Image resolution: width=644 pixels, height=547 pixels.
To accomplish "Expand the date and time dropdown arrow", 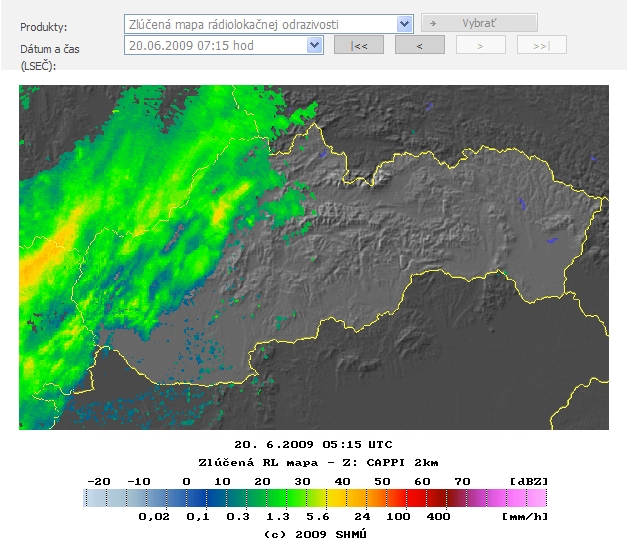I will 315,45.
